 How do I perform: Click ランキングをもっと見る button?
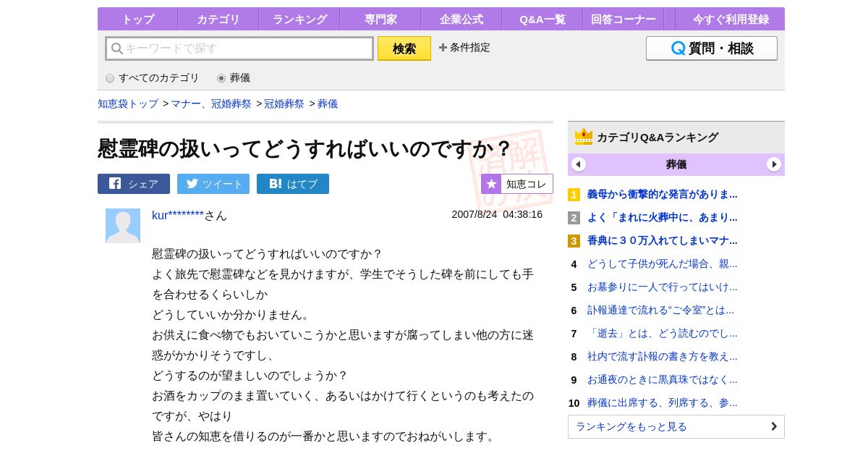coord(676,427)
